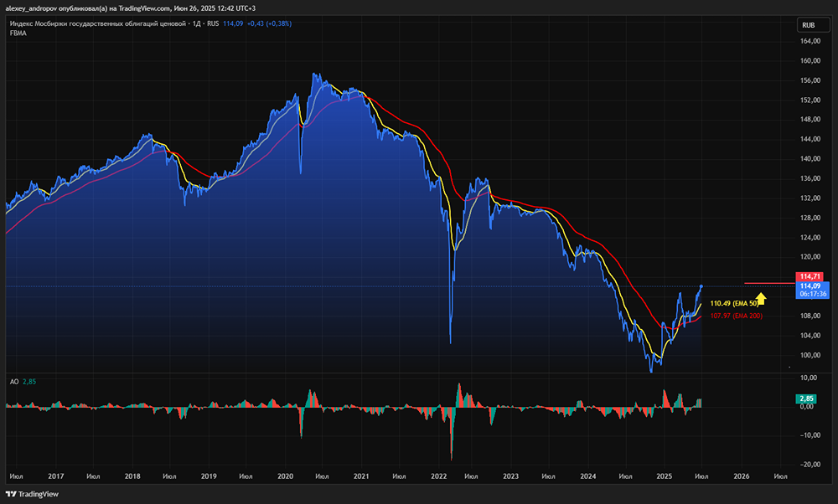
Task: Click the 152,00 price axis label
Action: coord(810,100)
